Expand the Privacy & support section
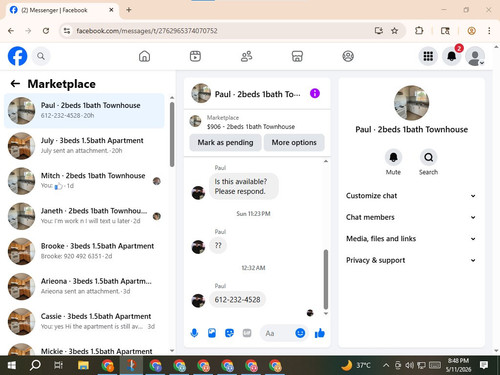The image size is (500, 375). click(x=411, y=260)
